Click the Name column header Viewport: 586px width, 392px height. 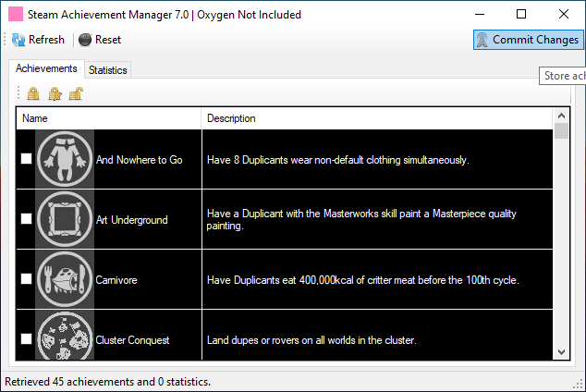click(108, 118)
